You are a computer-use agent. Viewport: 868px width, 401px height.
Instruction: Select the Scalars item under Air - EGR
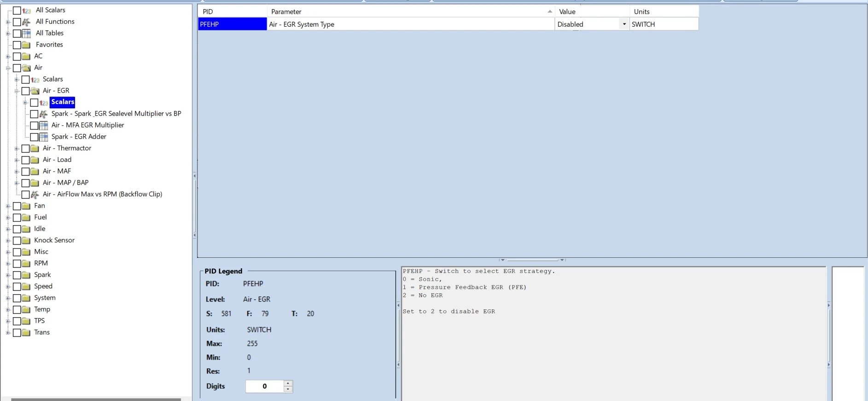click(x=63, y=102)
